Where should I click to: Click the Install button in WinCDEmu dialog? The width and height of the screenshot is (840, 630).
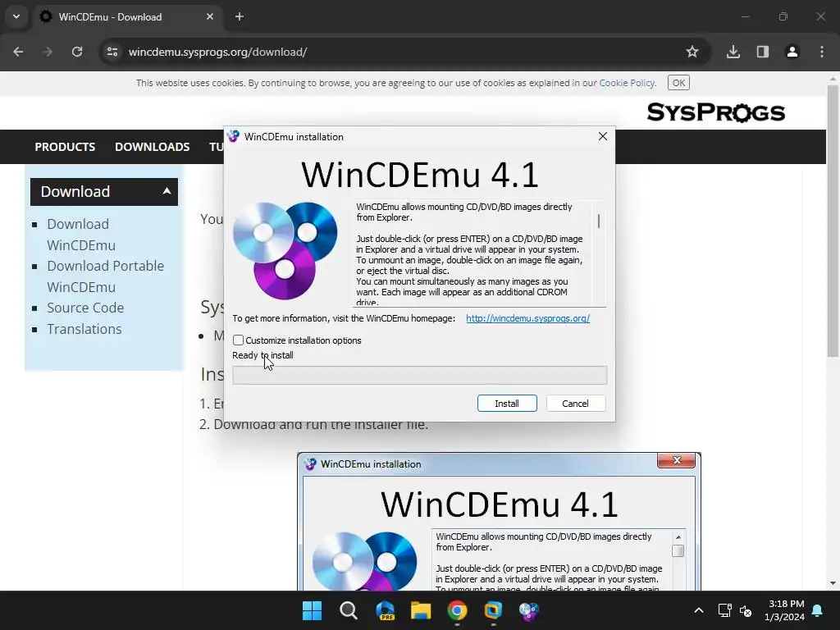point(507,404)
